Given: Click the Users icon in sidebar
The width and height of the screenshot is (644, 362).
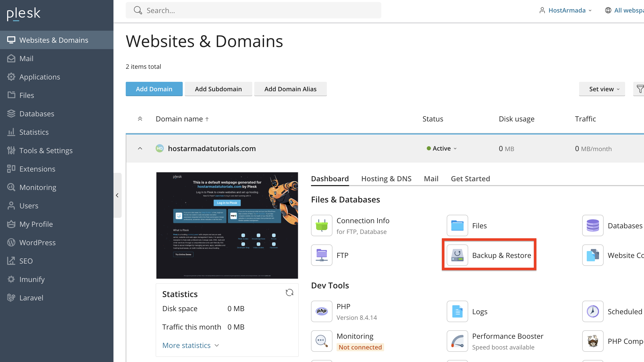Looking at the screenshot, I should (x=11, y=206).
